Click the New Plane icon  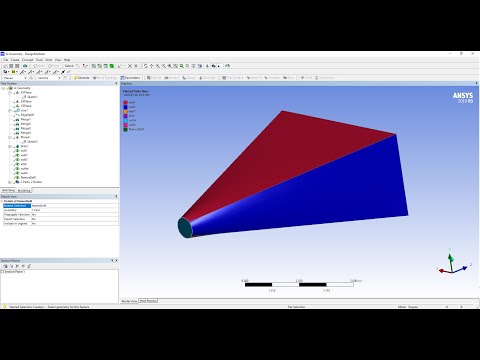pos(31,78)
